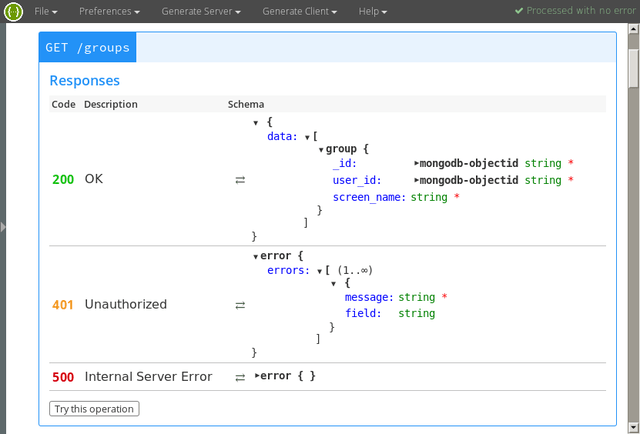Click the 'OK' description
Image resolution: width=640 pixels, height=434 pixels.
click(94, 179)
